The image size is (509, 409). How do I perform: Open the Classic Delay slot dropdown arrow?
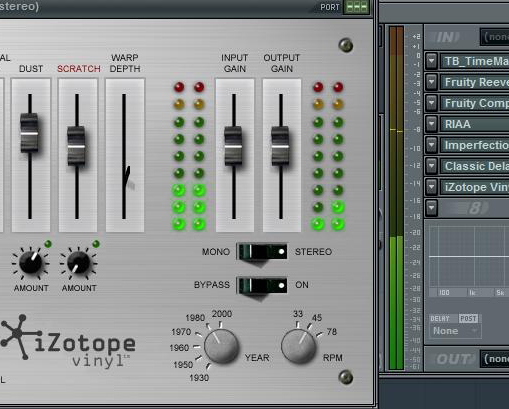click(x=432, y=166)
